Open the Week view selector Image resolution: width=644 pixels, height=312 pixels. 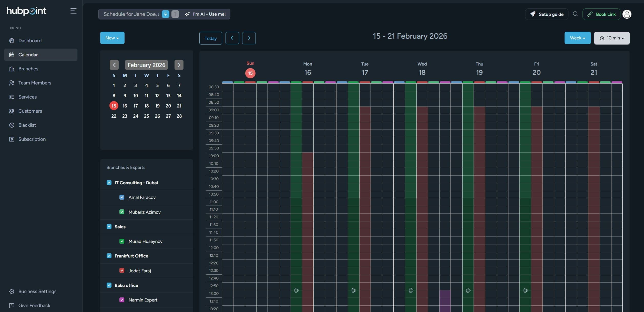[x=577, y=38]
